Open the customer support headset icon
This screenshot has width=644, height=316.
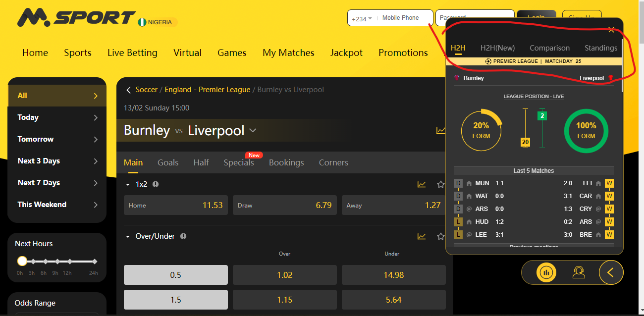(578, 272)
